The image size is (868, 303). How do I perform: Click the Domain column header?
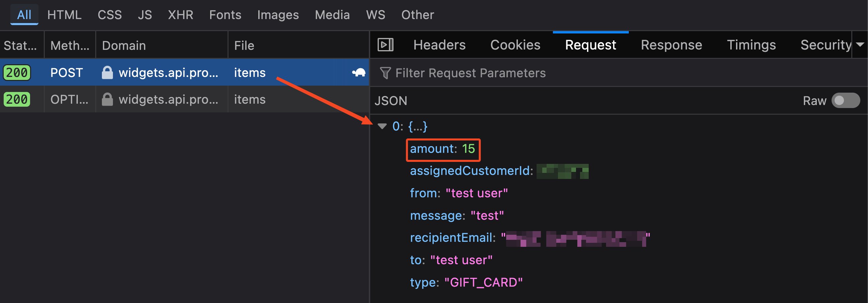tap(124, 45)
